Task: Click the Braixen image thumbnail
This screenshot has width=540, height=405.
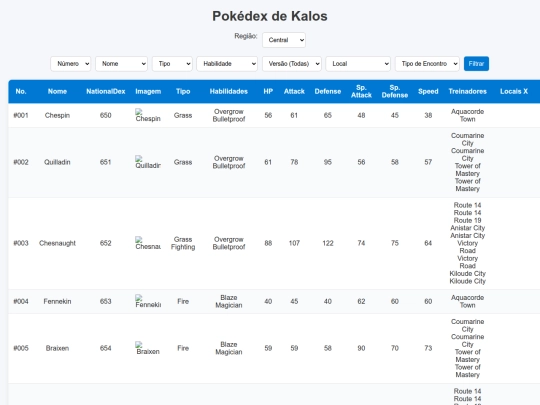Action: (148, 348)
